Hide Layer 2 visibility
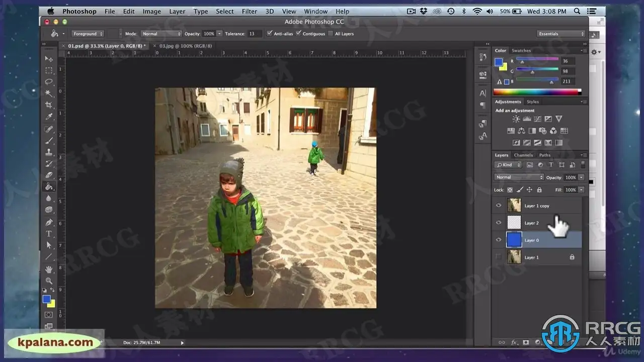This screenshot has width=644, height=362. pos(499,222)
